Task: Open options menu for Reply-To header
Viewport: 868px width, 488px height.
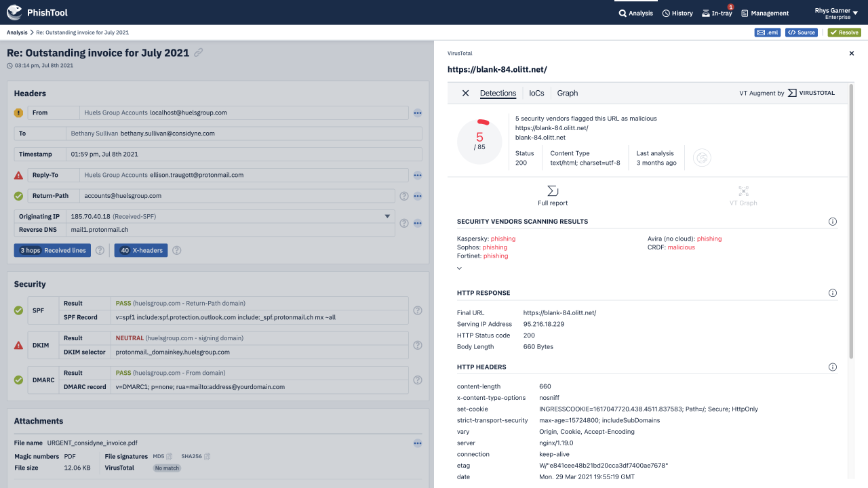Action: [x=418, y=176]
